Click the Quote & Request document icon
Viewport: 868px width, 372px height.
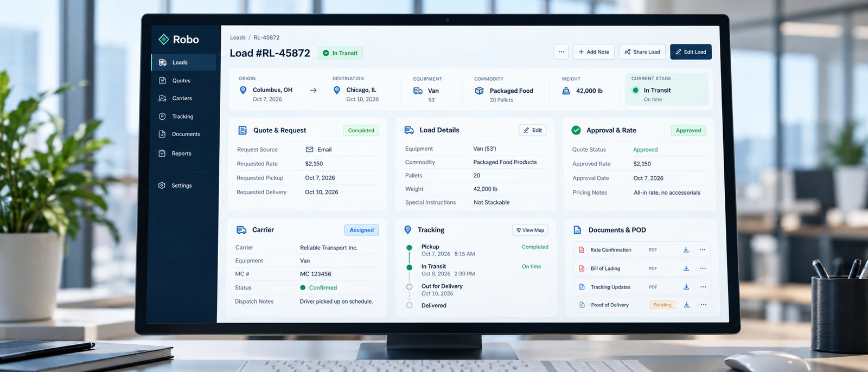click(x=242, y=131)
